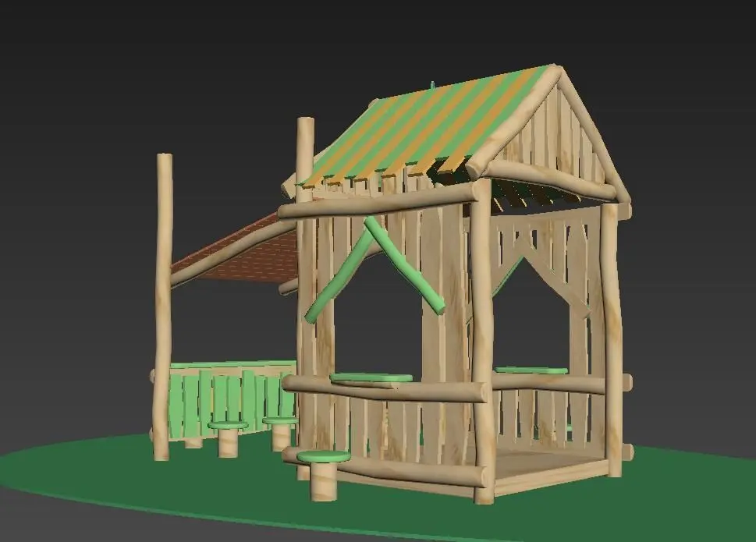
Task: Click the tall freestanding log post at far left
Action: point(163,306)
